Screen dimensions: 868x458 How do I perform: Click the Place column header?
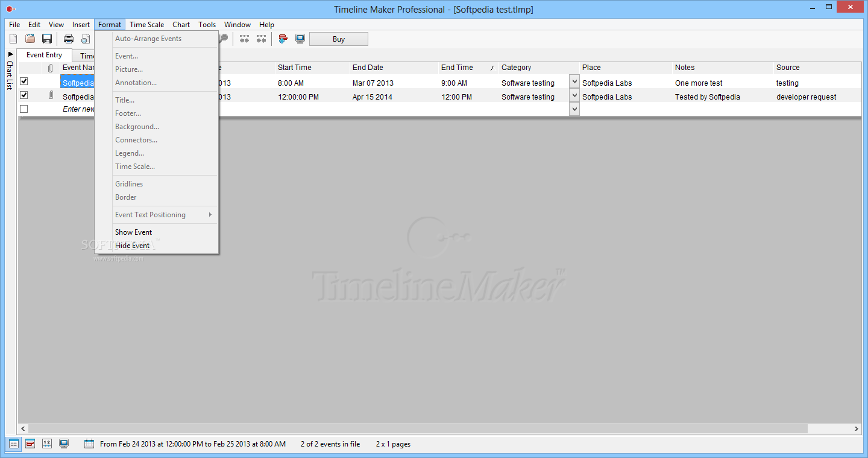click(626, 68)
